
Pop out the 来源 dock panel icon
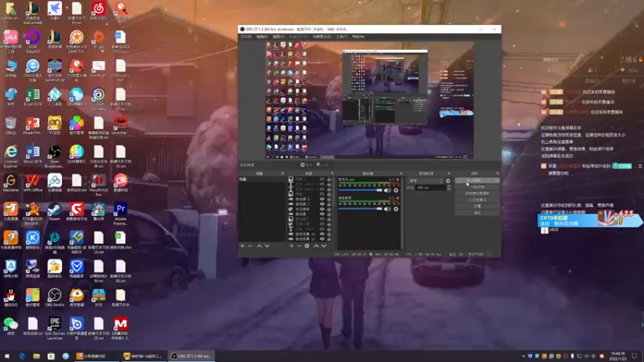point(332,174)
